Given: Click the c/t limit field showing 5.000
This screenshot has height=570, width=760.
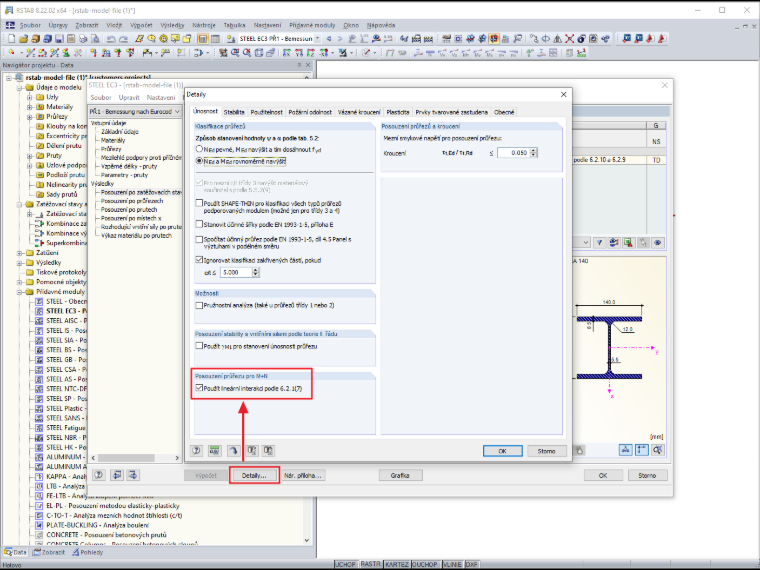Looking at the screenshot, I should point(236,272).
